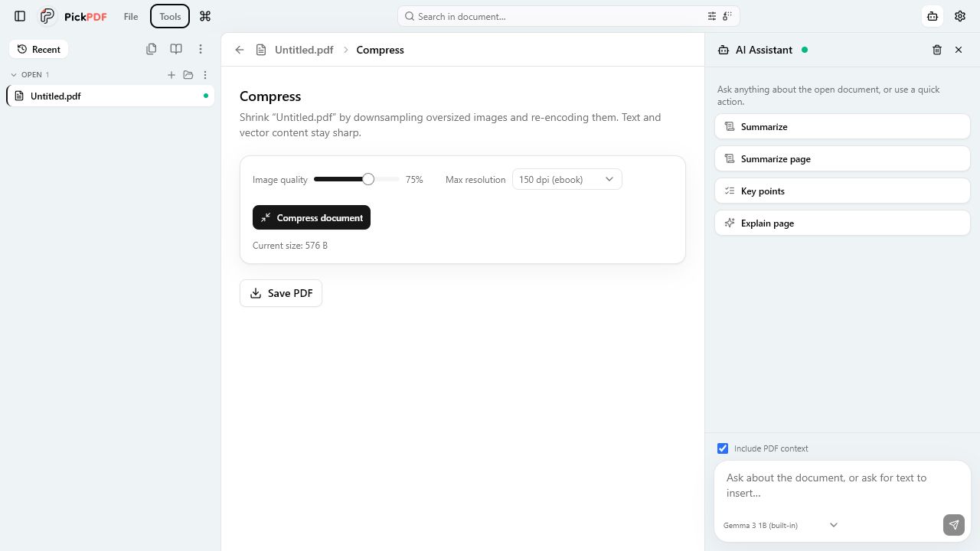This screenshot has height=551, width=980.
Task: Click the Summarize quick action
Action: (x=842, y=127)
